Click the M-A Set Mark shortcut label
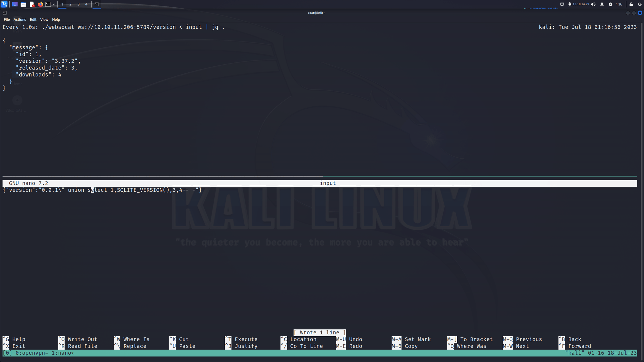The width and height of the screenshot is (644, 362). [411, 339]
